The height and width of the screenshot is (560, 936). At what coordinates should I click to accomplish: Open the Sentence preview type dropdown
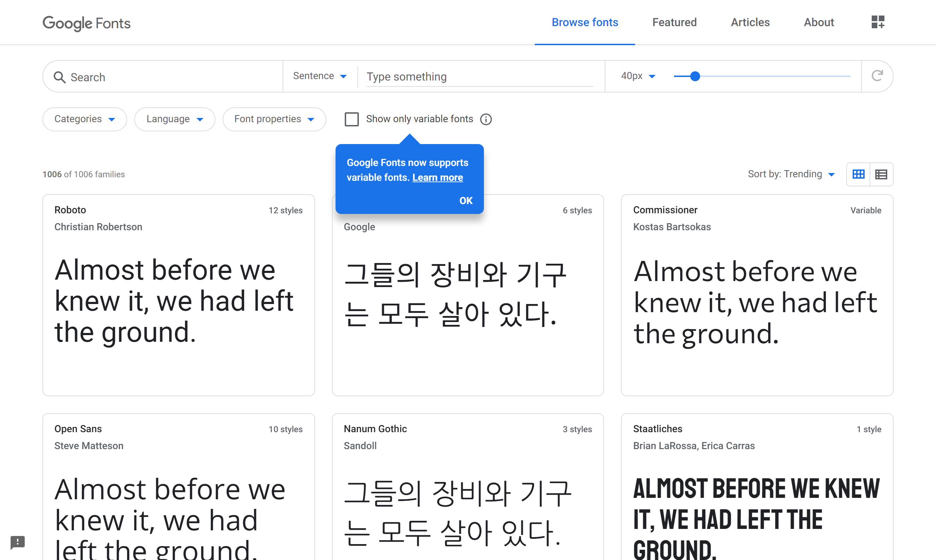tap(320, 76)
